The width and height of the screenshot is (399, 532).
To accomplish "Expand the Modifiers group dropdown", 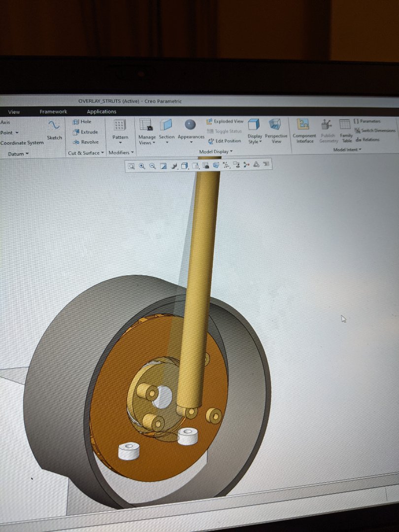I will pos(121,153).
